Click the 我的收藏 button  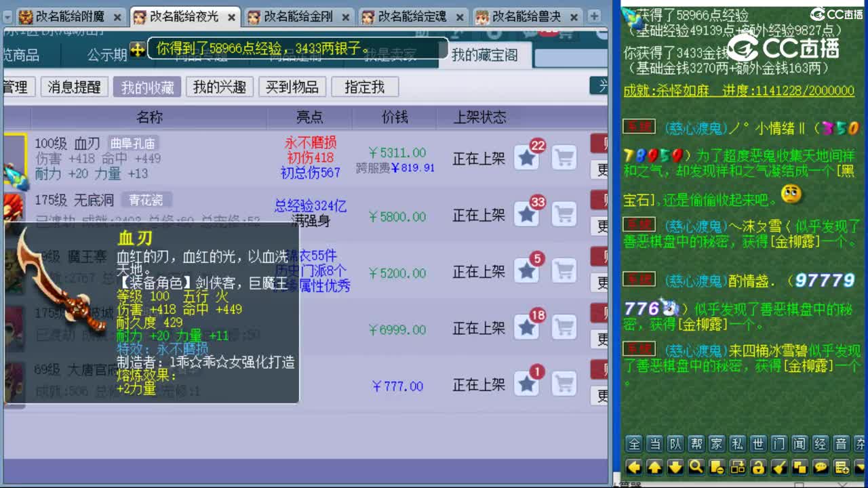147,87
